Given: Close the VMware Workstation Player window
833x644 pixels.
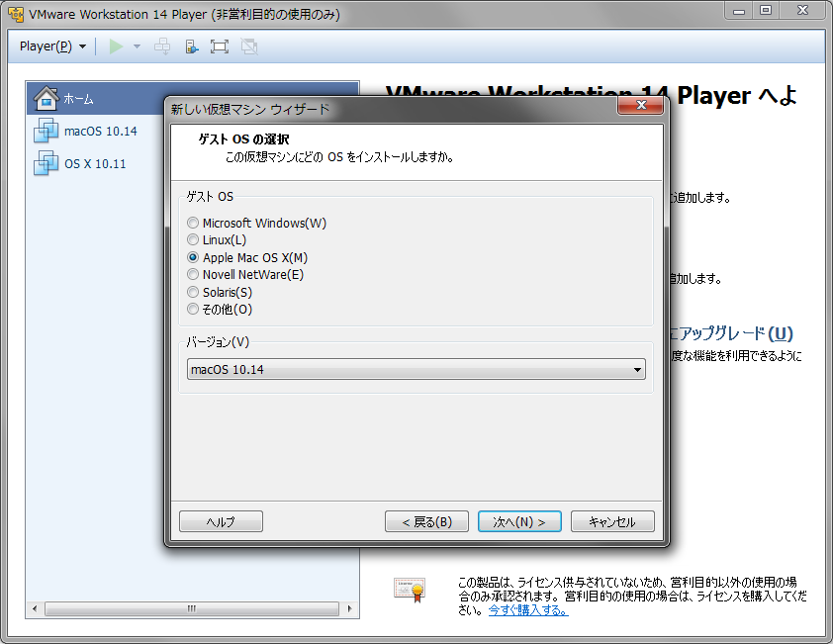Looking at the screenshot, I should [802, 10].
